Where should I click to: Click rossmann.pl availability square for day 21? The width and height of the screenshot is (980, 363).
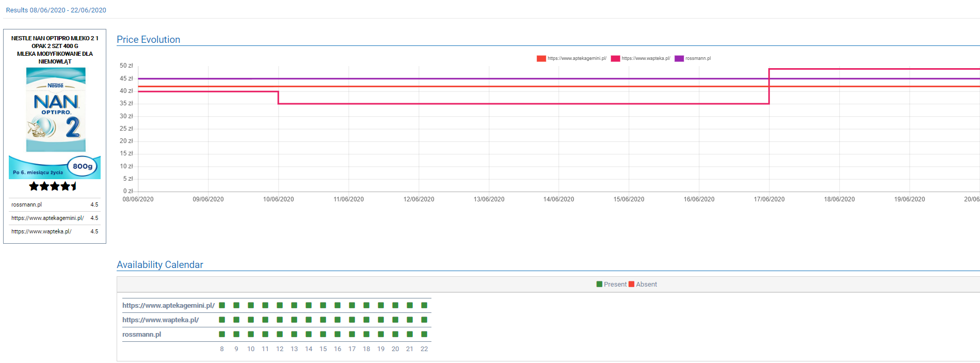click(x=410, y=334)
